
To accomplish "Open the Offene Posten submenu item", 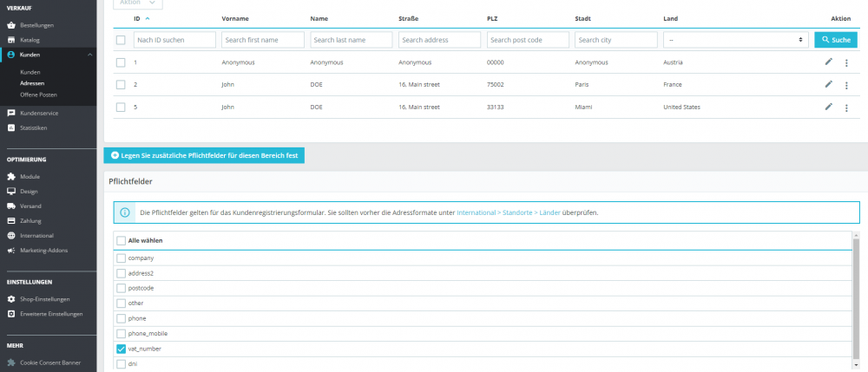I will coord(38,95).
